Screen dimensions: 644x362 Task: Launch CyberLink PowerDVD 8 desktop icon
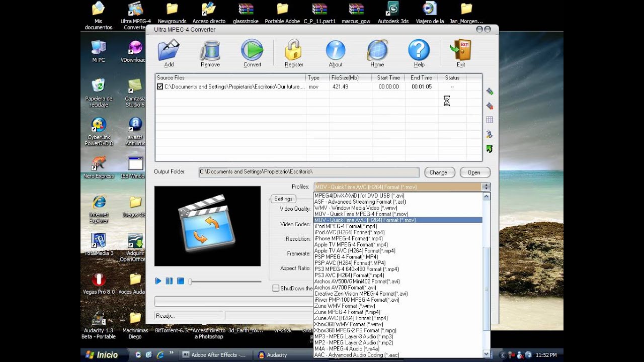point(99,132)
